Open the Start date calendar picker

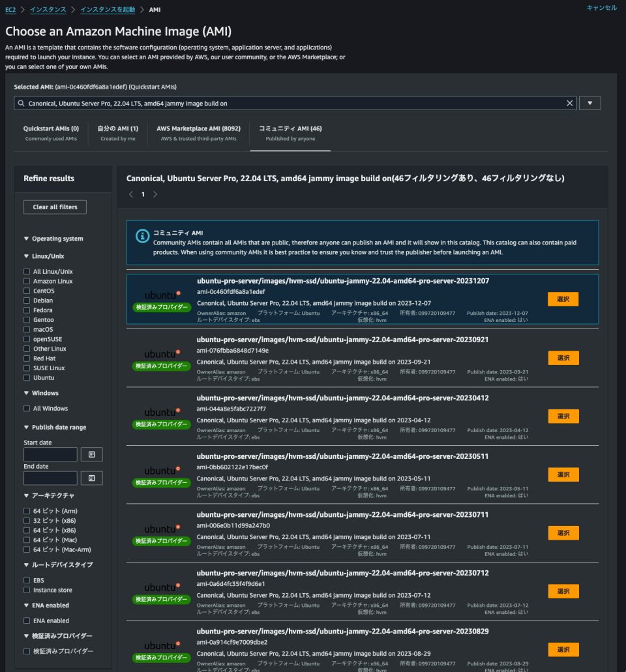point(91,454)
